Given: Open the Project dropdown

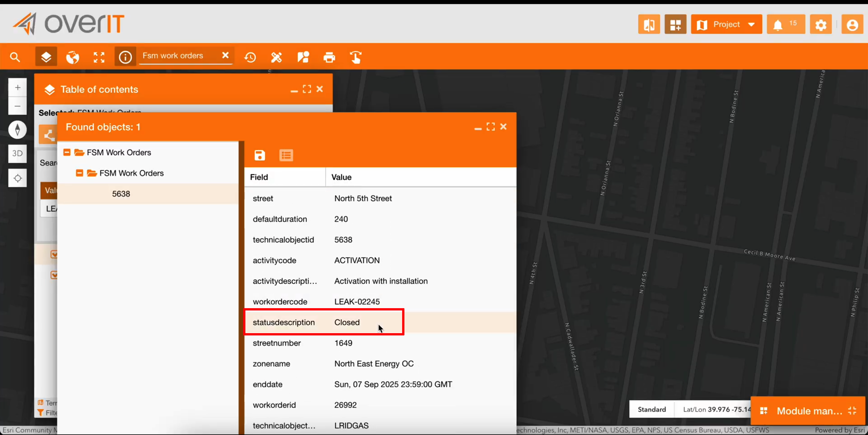Looking at the screenshot, I should [x=726, y=24].
